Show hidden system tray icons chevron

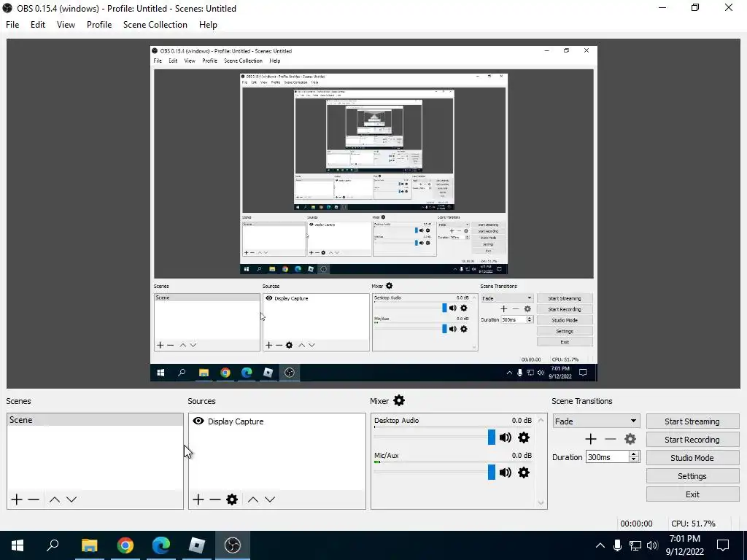(x=600, y=545)
